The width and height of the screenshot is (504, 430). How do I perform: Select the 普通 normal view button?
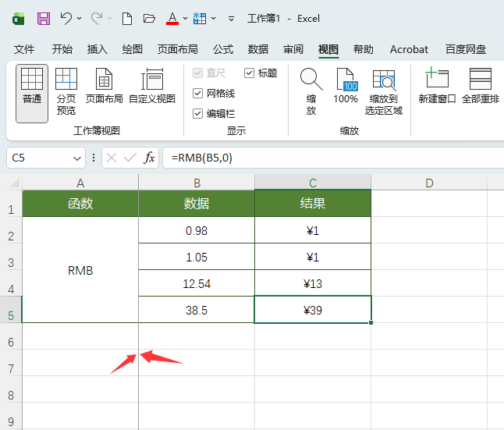tap(32, 94)
